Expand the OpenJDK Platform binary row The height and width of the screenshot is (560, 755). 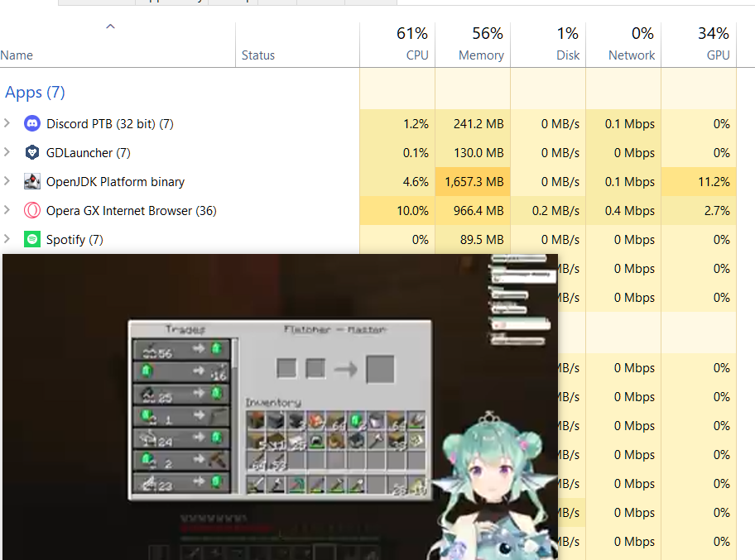(x=7, y=181)
